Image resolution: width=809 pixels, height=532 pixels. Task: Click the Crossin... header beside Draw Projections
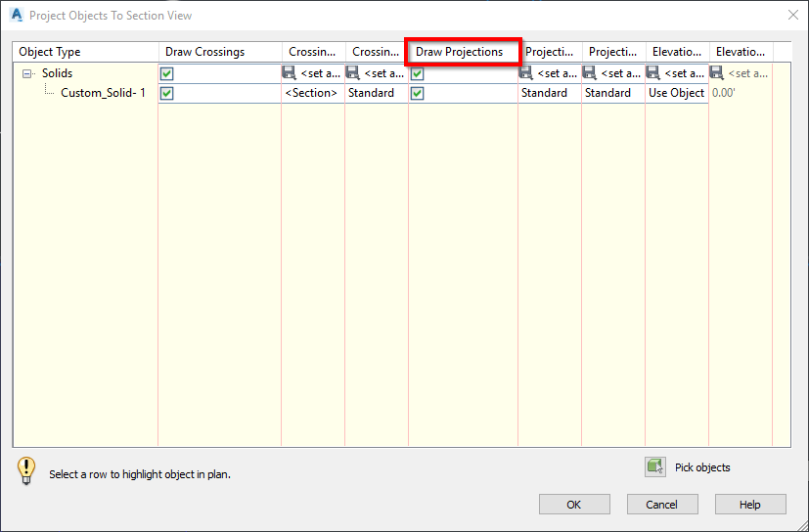pos(378,52)
